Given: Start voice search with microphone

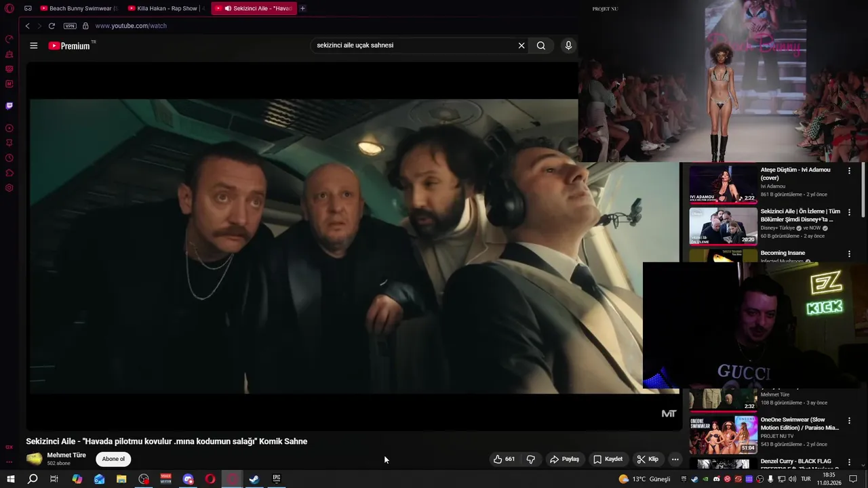Looking at the screenshot, I should point(568,45).
